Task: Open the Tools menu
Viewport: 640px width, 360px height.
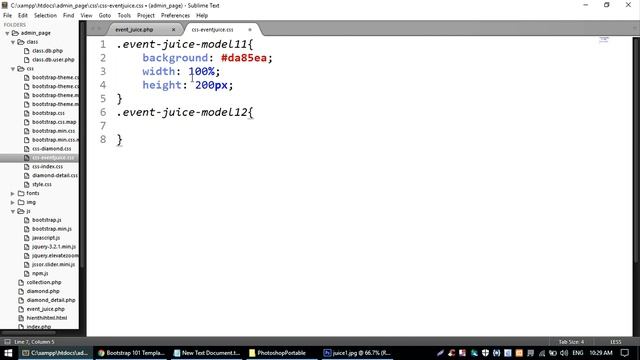Action: [x=124, y=16]
